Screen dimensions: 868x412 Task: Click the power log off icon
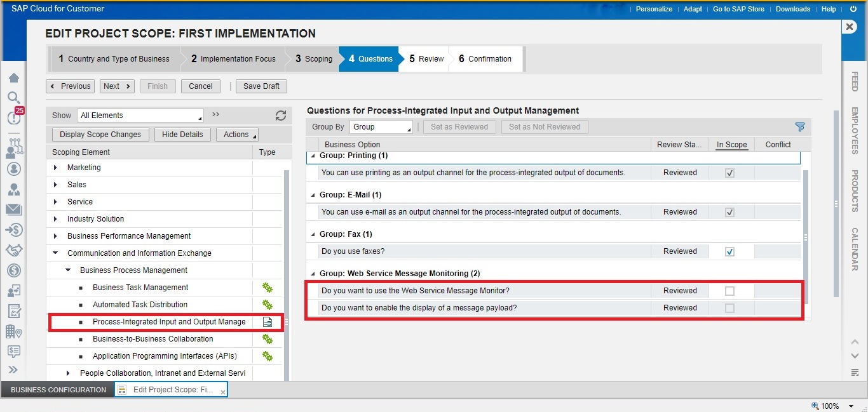click(x=853, y=9)
